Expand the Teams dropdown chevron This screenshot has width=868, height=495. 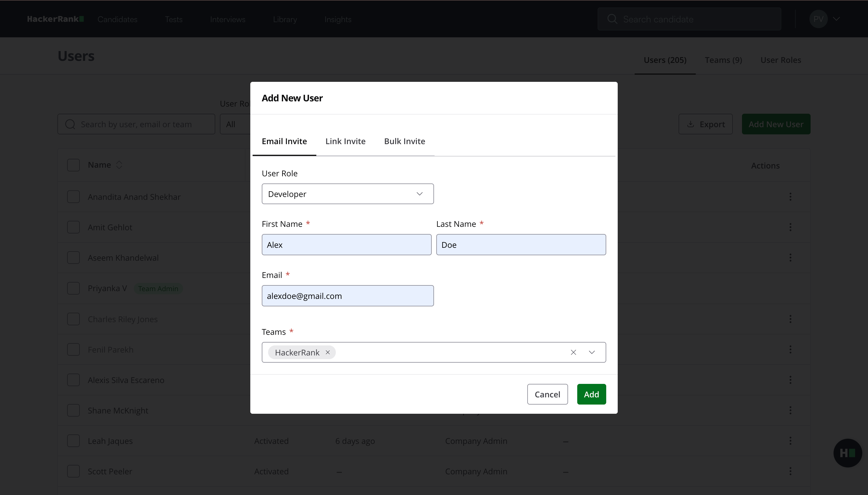point(592,352)
